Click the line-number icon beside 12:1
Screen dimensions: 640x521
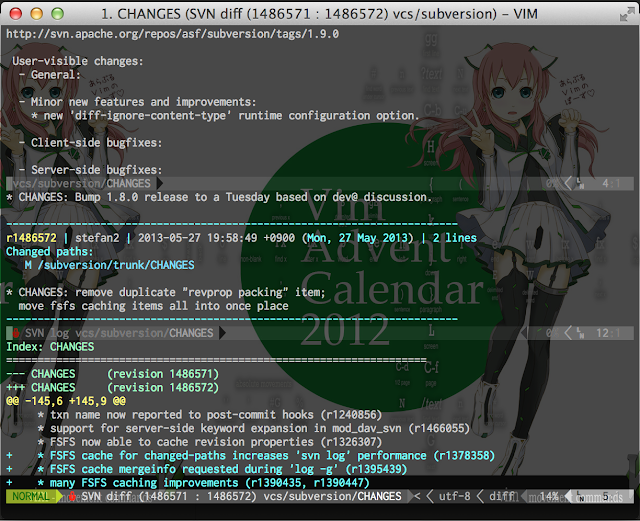[580, 333]
